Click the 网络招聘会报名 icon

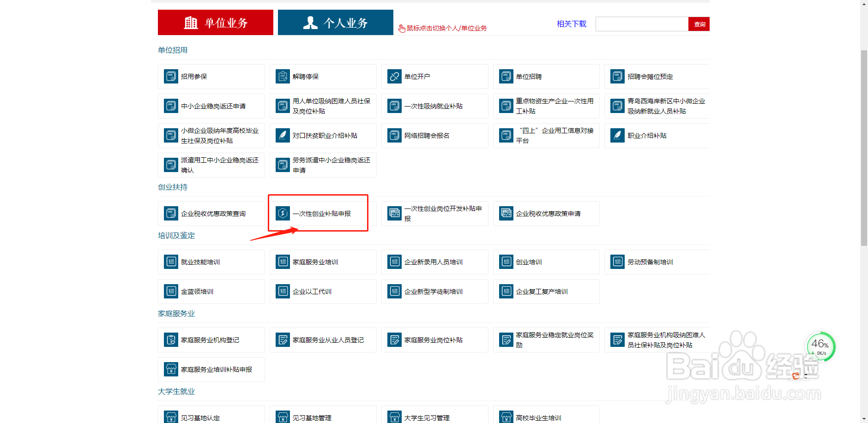[394, 136]
